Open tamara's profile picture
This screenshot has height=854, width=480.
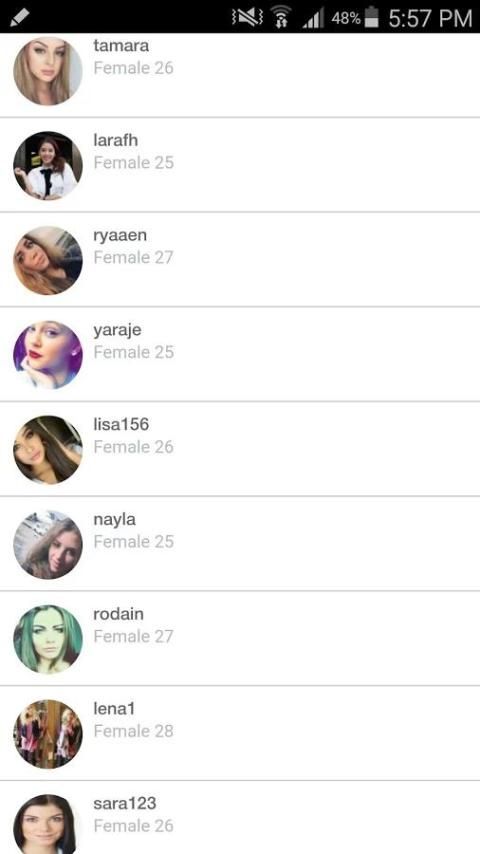point(48,70)
